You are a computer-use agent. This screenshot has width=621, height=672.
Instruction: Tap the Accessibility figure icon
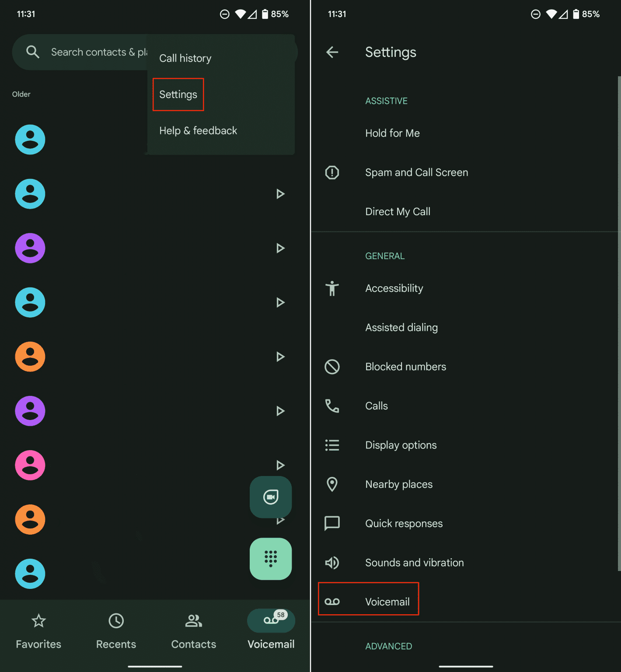coord(332,288)
